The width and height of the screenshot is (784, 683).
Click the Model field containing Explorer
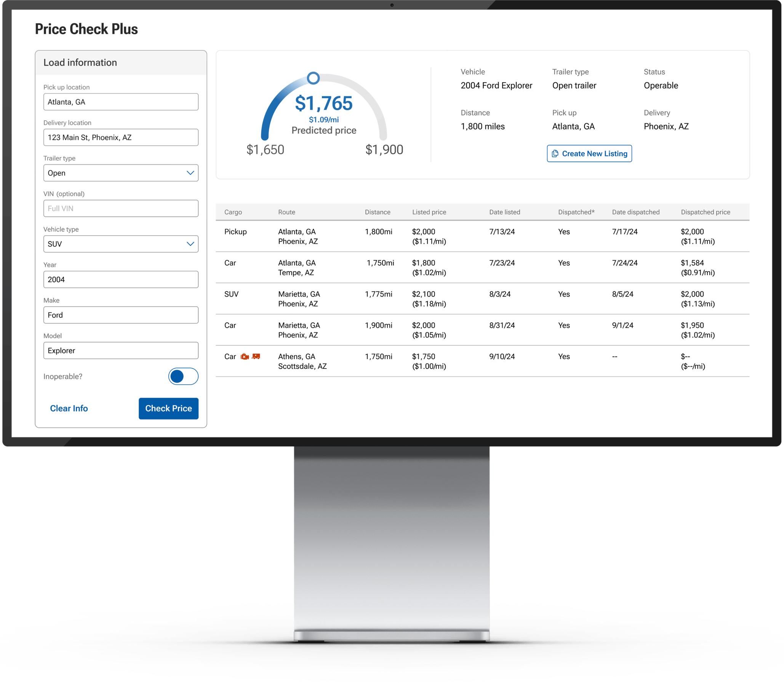[x=121, y=350]
